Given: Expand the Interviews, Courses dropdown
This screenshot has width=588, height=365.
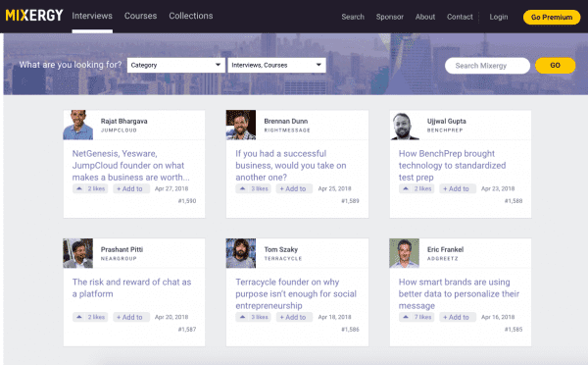Looking at the screenshot, I should click(x=276, y=65).
